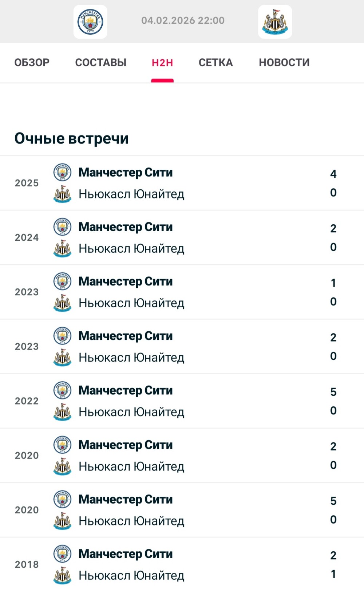
Task: Go to the НОВОСТИ tab
Action: (284, 63)
